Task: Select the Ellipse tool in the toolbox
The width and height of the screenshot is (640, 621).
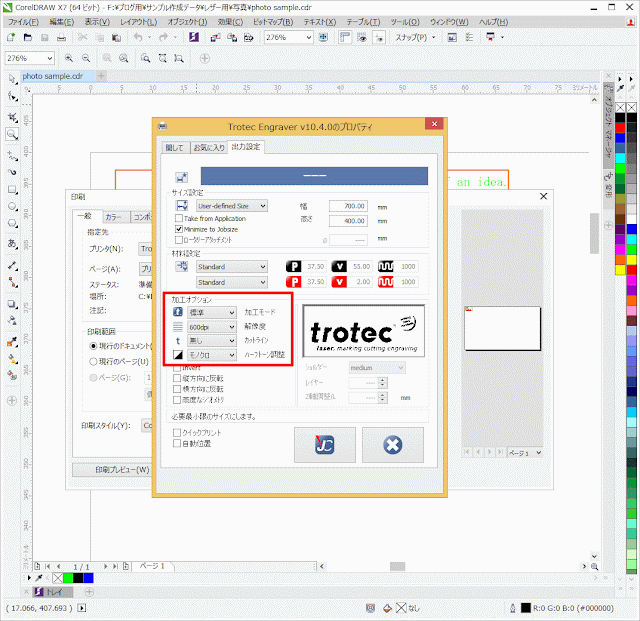Action: tap(13, 206)
